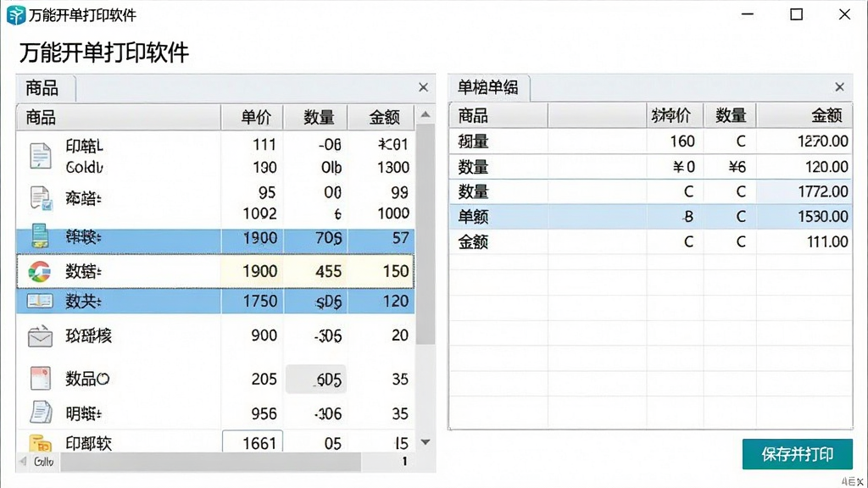Screen dimensions: 868x488
Task: Click amount 150 in the 455 row
Action: (396, 271)
